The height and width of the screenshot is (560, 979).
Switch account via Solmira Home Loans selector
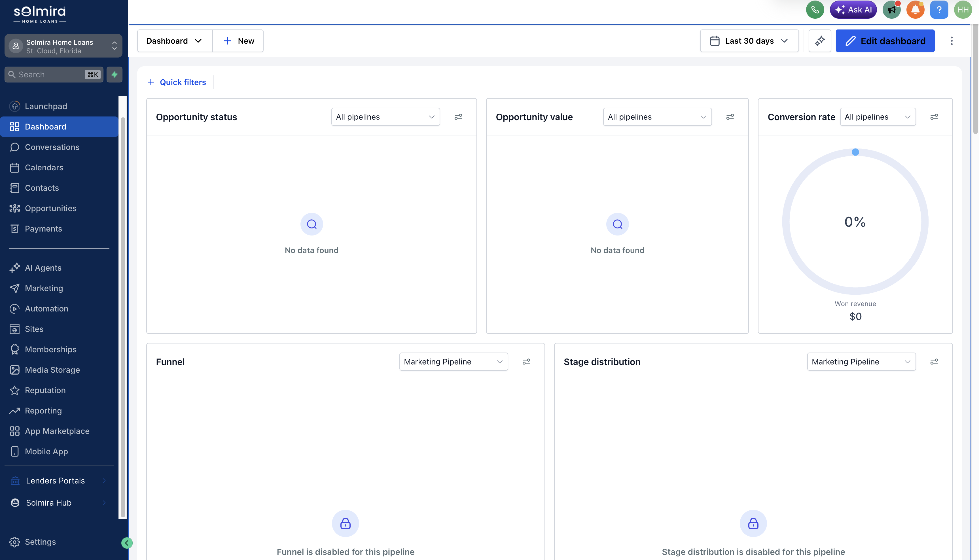pos(63,46)
